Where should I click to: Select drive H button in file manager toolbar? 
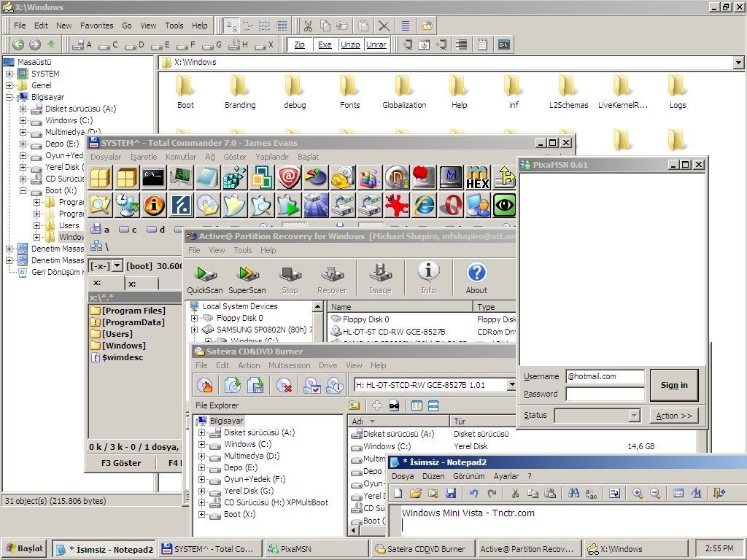point(239,45)
